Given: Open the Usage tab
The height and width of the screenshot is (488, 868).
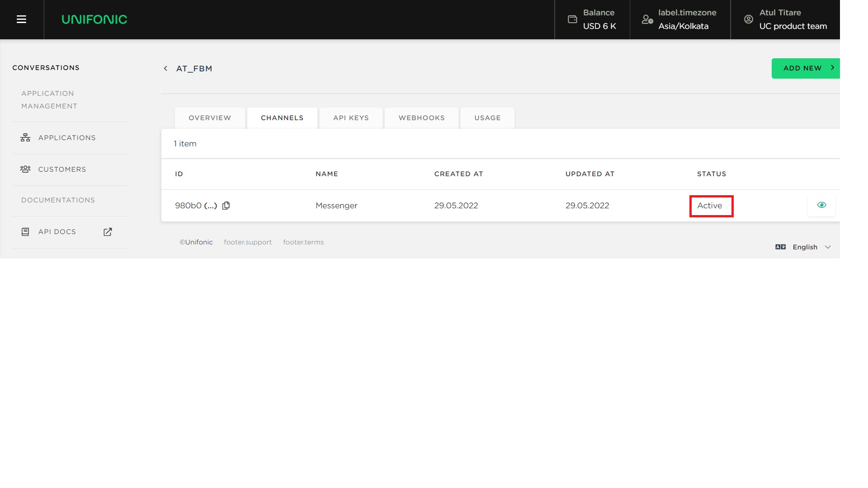Looking at the screenshot, I should [487, 118].
